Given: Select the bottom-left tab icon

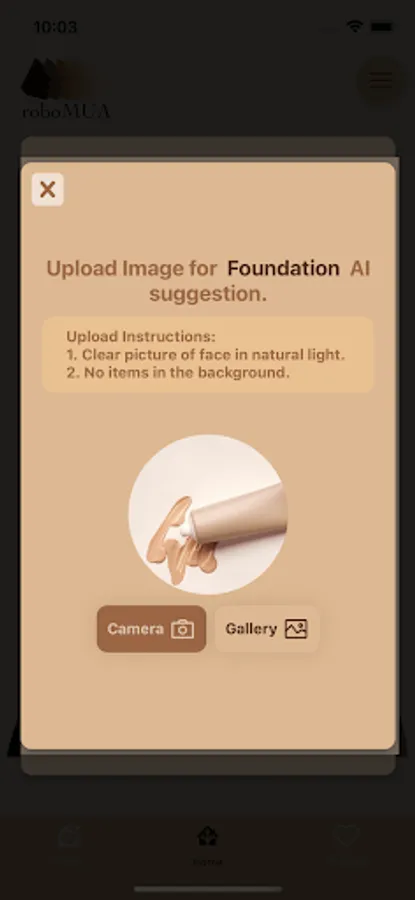Looking at the screenshot, I should pos(69,838).
